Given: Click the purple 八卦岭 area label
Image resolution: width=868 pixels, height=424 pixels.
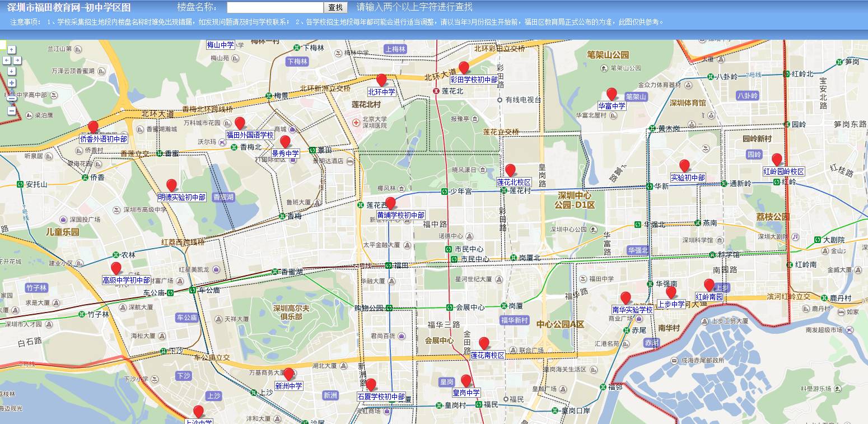Looking at the screenshot, I should coord(748,96).
